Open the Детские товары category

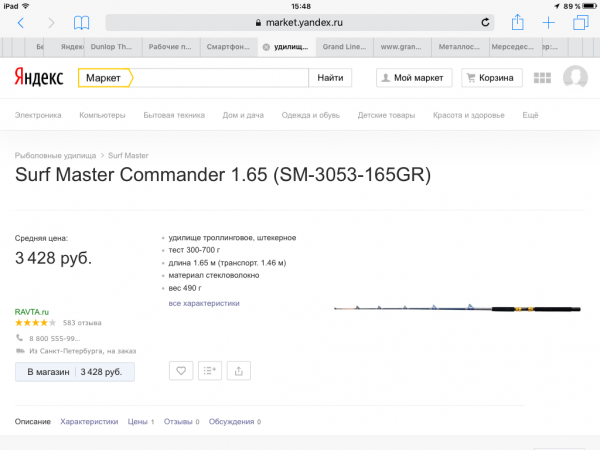coord(386,115)
